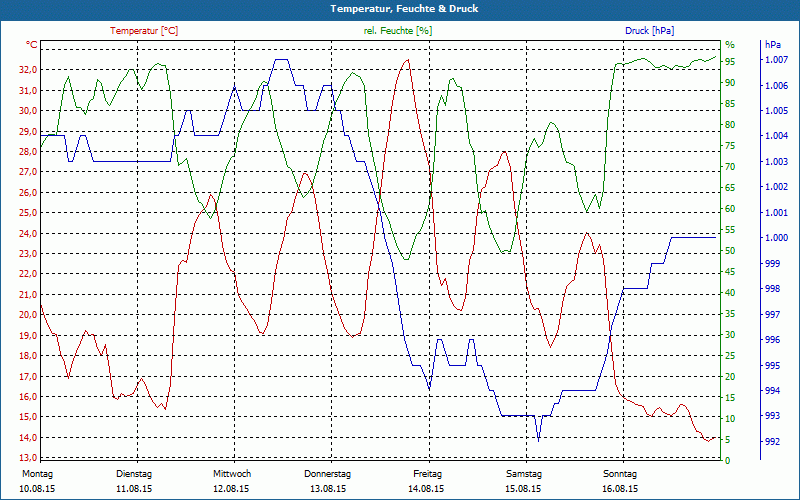This screenshot has height=500, width=800.
Task: Click the blue pressure curve's lowest dip after Samstag
Action: (539, 440)
